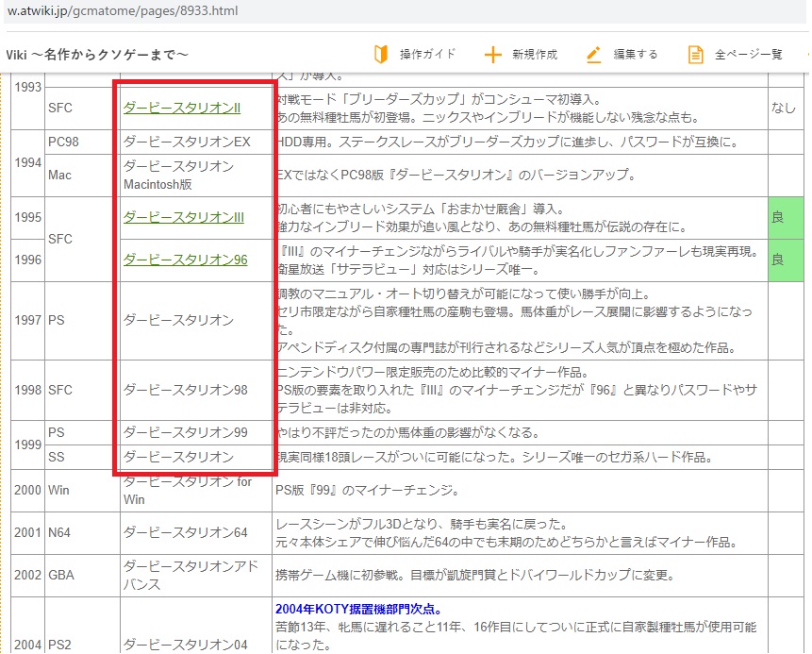The height and width of the screenshot is (654, 812).
Task: Click the 1994 year cell
Action: pos(28,163)
